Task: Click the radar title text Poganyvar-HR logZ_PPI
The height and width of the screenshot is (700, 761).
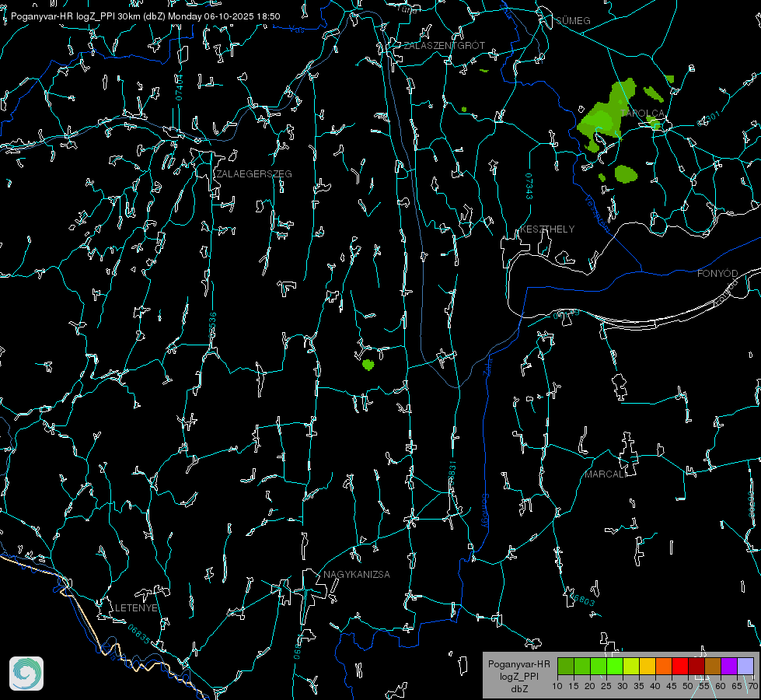Action: click(x=63, y=16)
